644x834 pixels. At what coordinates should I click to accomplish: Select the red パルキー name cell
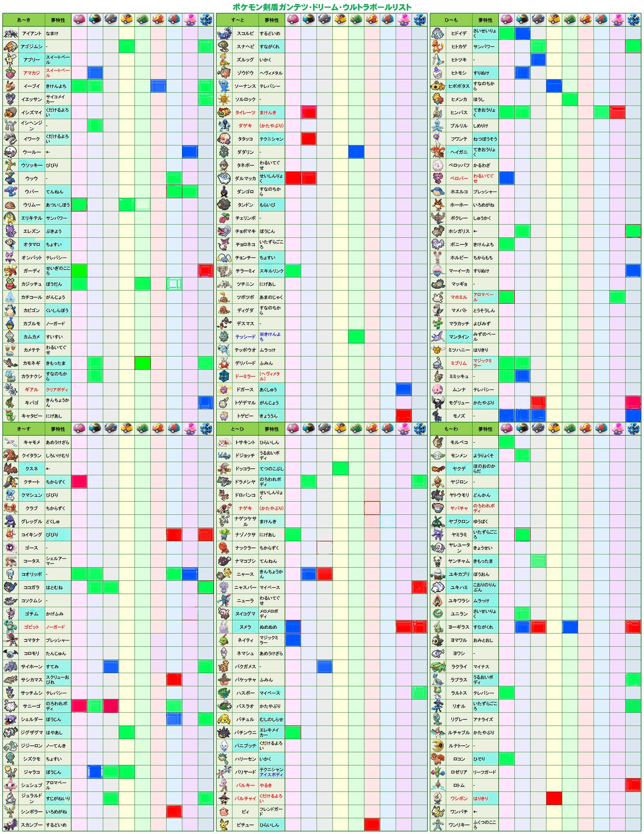(245, 785)
